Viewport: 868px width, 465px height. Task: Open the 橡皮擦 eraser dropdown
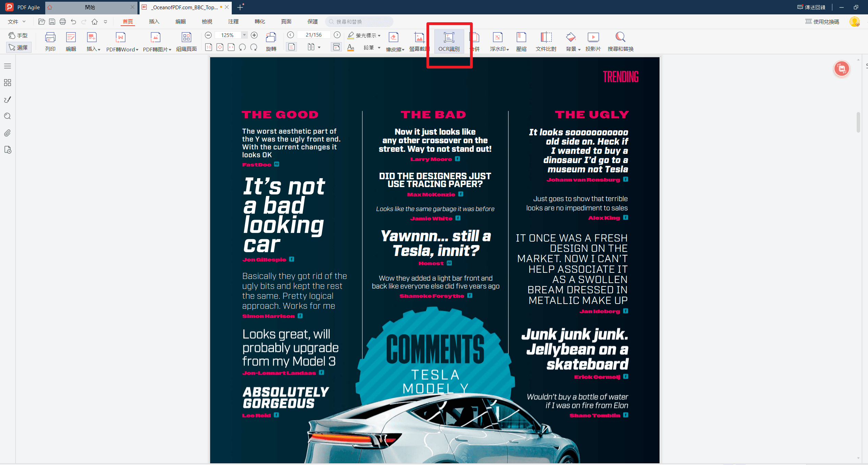(395, 42)
